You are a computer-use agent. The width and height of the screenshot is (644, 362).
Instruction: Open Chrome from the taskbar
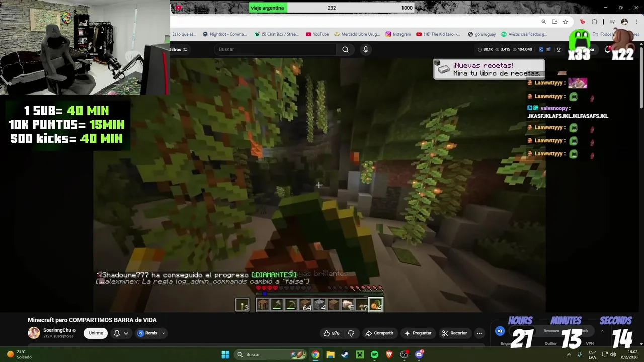tap(315, 354)
